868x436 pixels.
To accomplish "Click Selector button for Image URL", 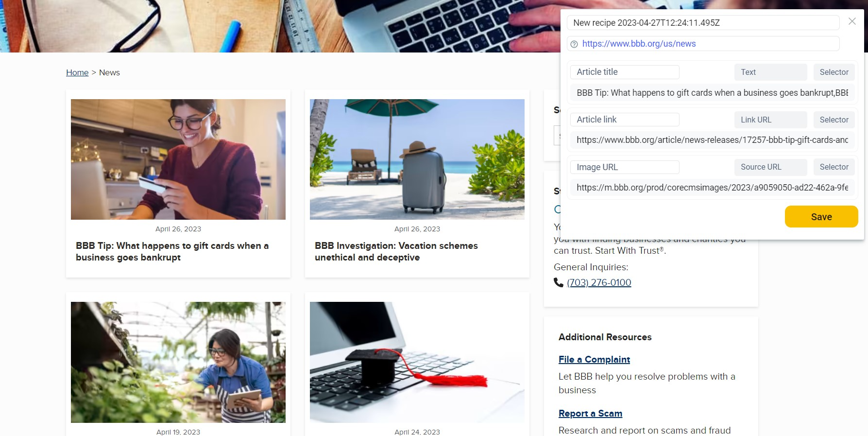I will (834, 167).
